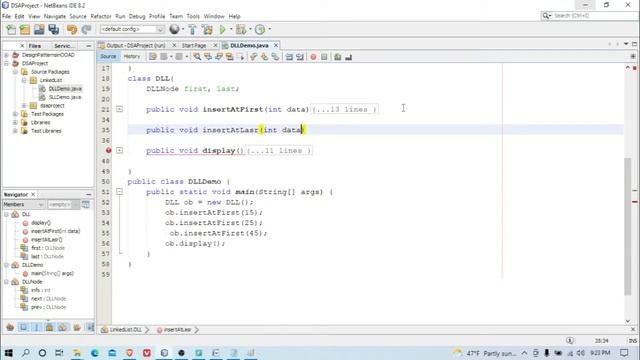Start macro recording with the red circle icon

click(313, 57)
